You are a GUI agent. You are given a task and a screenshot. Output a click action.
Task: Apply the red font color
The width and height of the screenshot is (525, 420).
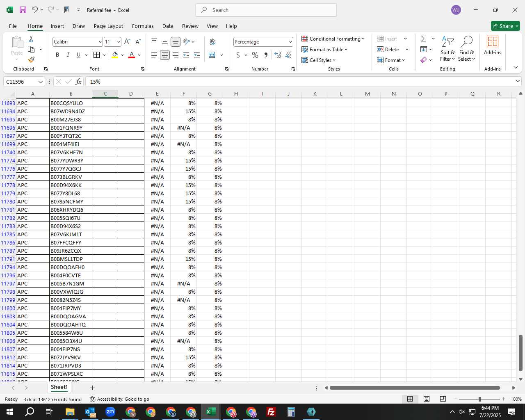click(x=132, y=55)
